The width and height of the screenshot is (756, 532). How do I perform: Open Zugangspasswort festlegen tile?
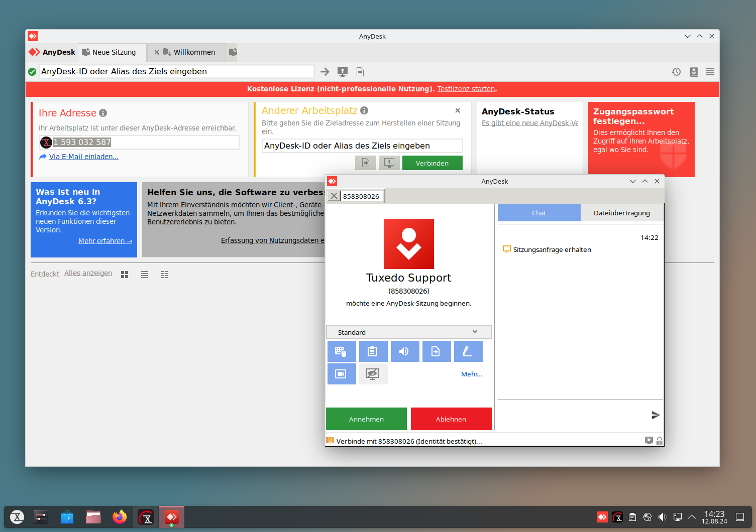tap(641, 140)
